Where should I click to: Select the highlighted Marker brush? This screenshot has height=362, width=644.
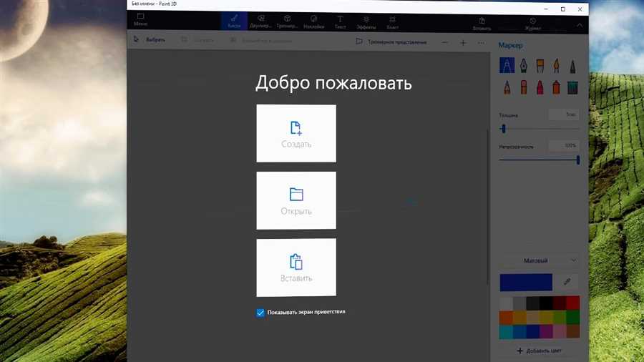click(507, 65)
